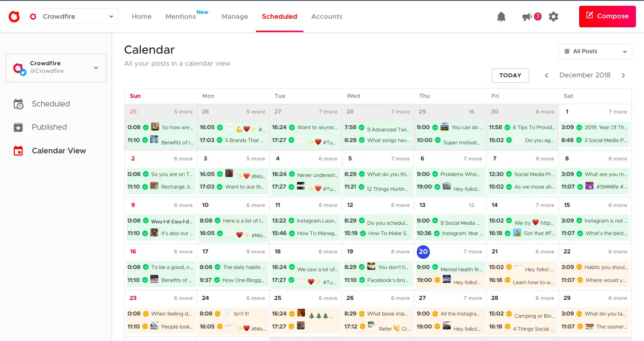Open the profile dropdown showing @Crowdfire
The width and height of the screenshot is (644, 341).
pyautogui.click(x=95, y=67)
